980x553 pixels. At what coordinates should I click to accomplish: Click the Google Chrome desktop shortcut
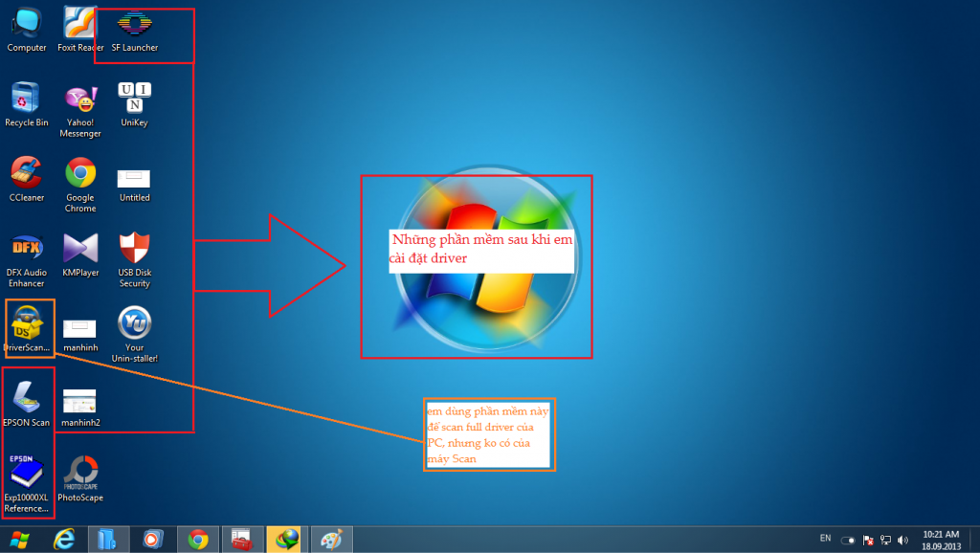(x=80, y=186)
